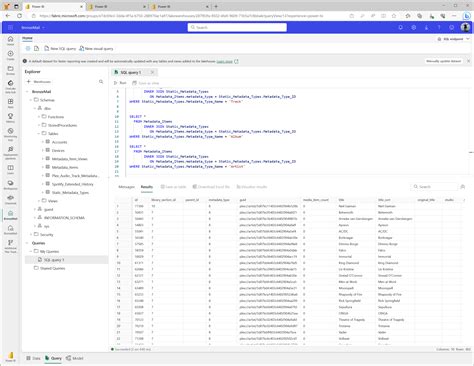Click New SQL query
474x366 pixels.
click(x=60, y=49)
